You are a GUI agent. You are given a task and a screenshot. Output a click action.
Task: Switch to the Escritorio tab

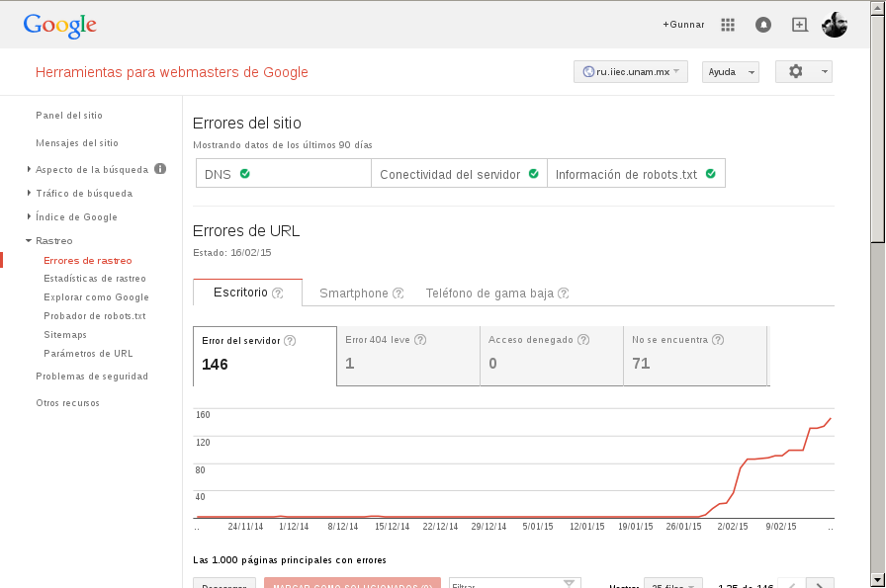pyautogui.click(x=247, y=293)
